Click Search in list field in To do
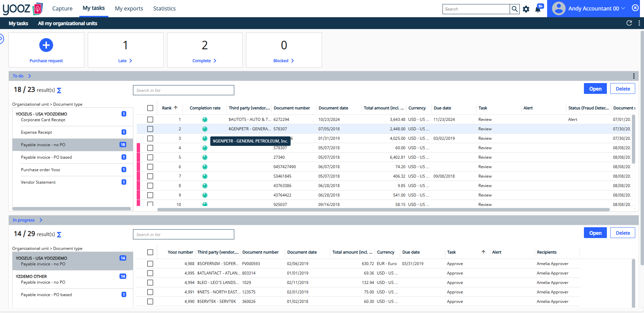This screenshot has width=644, height=313. pyautogui.click(x=183, y=90)
